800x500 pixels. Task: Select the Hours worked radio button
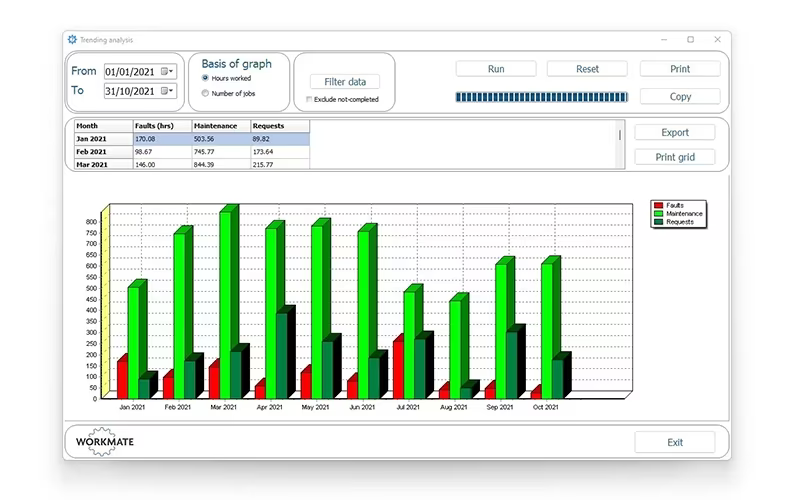205,78
